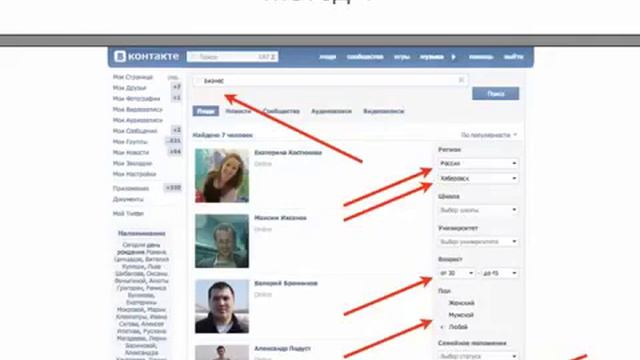Open помощь link in top header
The image size is (640, 360).
tap(481, 57)
